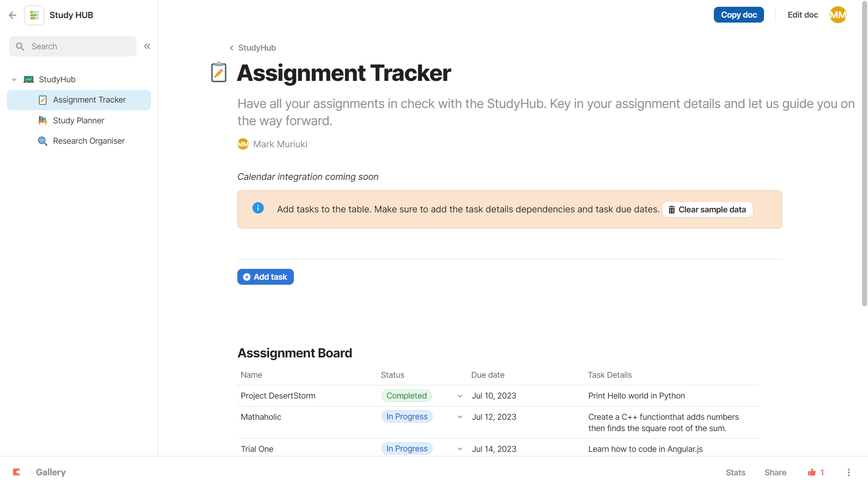Click the thumbs-up like icon
The height and width of the screenshot is (488, 868).
pyautogui.click(x=812, y=472)
